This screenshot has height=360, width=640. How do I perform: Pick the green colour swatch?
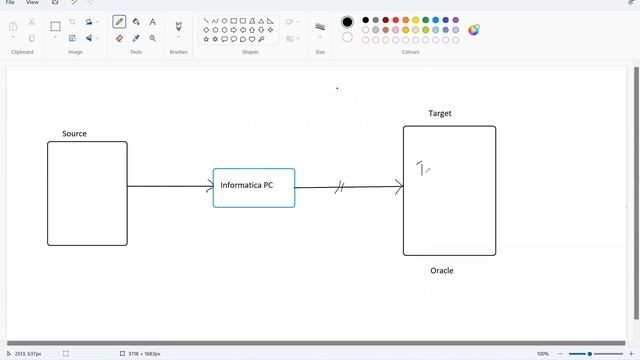tap(426, 20)
